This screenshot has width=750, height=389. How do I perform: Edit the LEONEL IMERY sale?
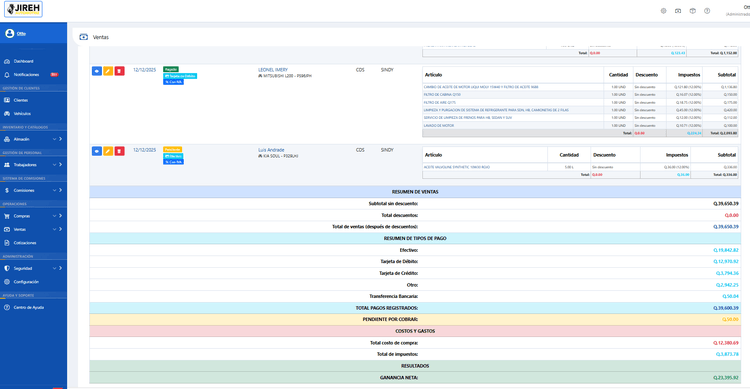pyautogui.click(x=108, y=71)
